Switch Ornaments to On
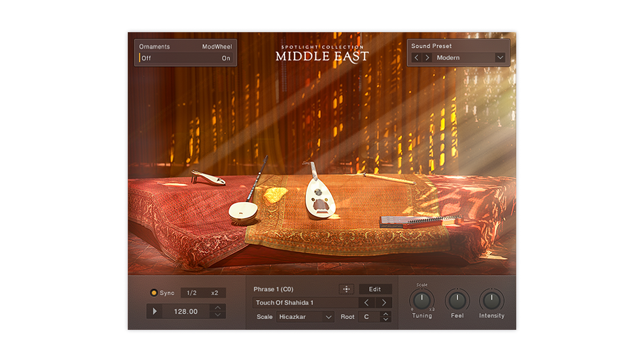This screenshot has height=362, width=644. (x=226, y=58)
